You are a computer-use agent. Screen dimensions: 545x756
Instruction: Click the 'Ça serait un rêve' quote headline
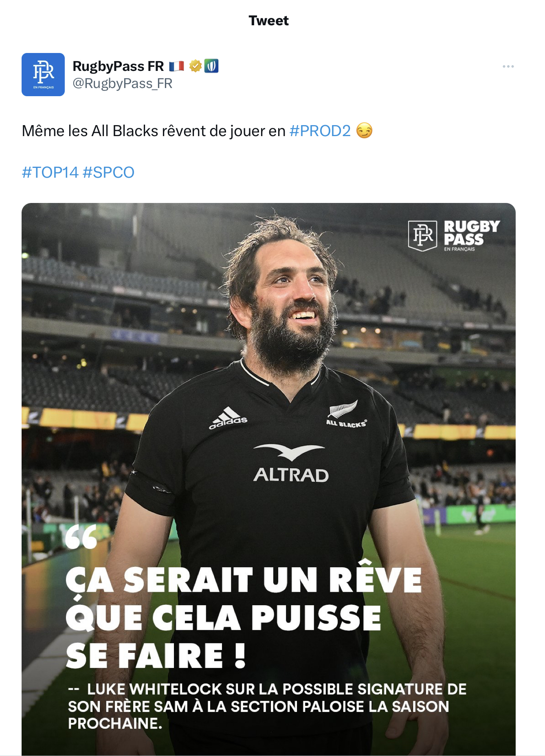[244, 617]
